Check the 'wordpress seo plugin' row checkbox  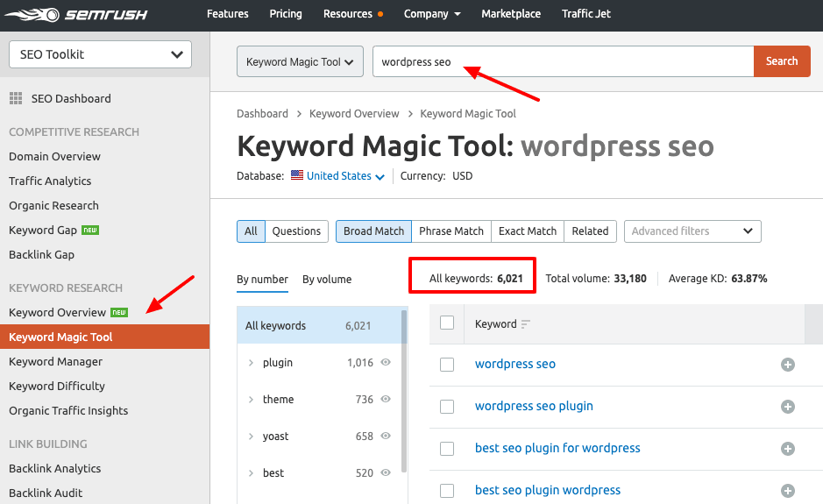tap(447, 407)
